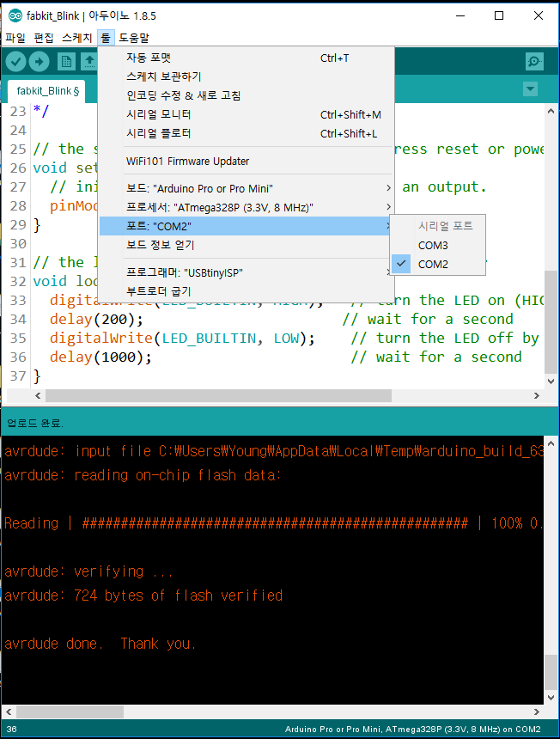Click the delay(1000); code line

100,357
